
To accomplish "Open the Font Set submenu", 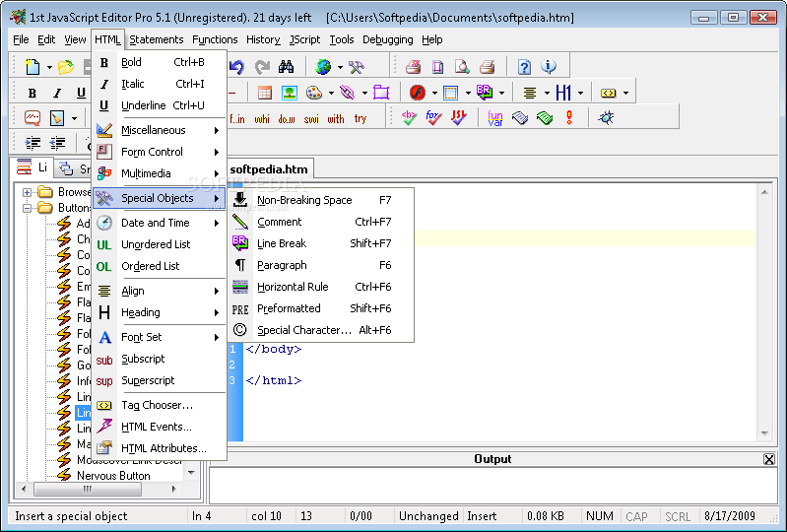I will coord(160,337).
